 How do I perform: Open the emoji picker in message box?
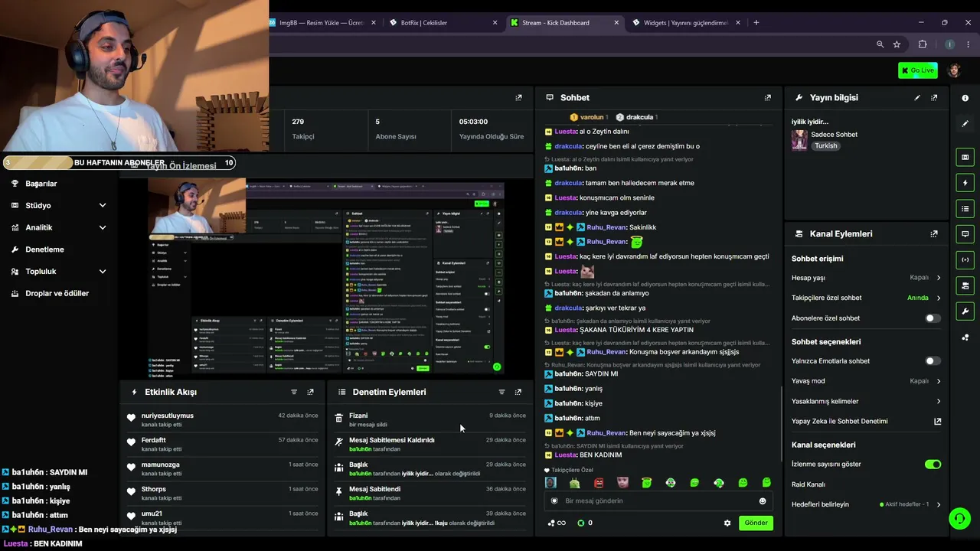pos(763,501)
